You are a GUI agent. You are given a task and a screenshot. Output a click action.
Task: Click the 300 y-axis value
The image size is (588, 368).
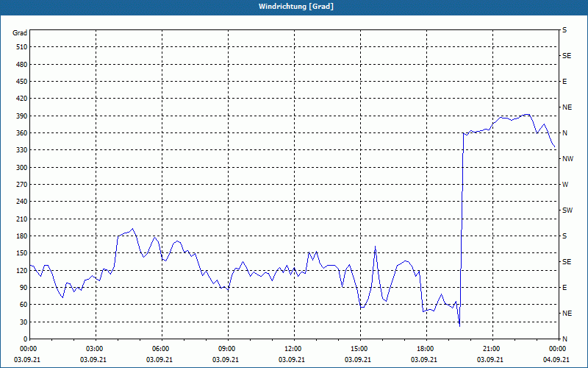[x=22, y=168]
